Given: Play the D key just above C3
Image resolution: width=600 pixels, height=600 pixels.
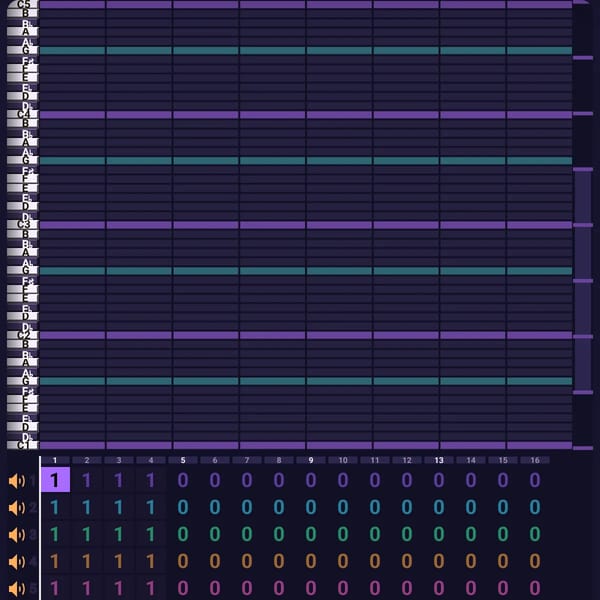Looking at the screenshot, I should [23, 206].
